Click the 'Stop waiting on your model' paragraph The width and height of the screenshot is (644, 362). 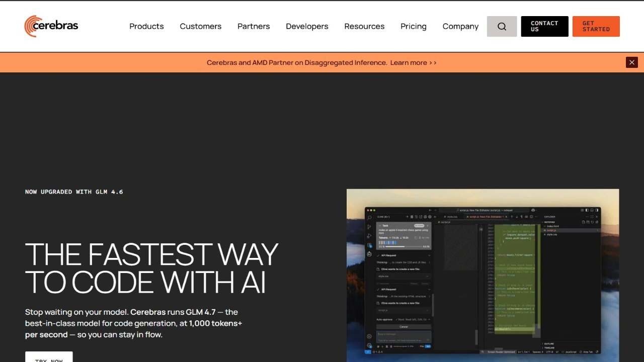click(x=134, y=323)
